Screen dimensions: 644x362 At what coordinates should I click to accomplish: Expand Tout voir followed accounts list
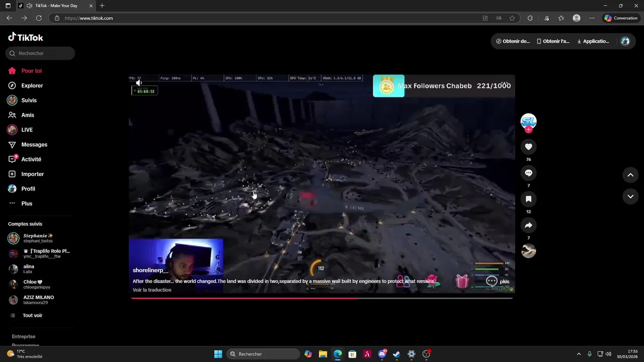click(x=26, y=316)
